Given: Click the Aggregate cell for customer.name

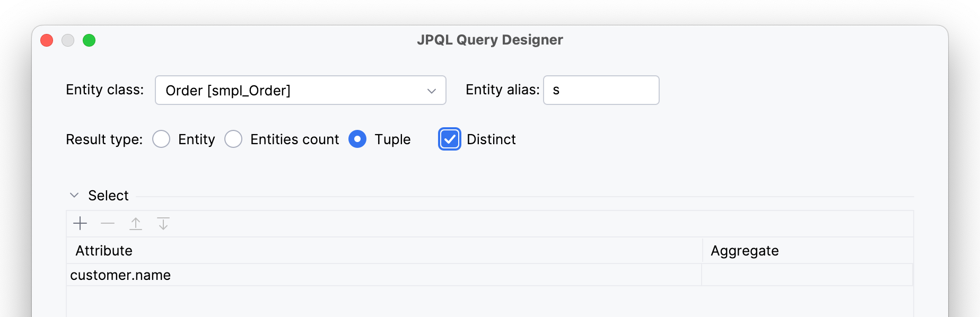Looking at the screenshot, I should tap(806, 275).
